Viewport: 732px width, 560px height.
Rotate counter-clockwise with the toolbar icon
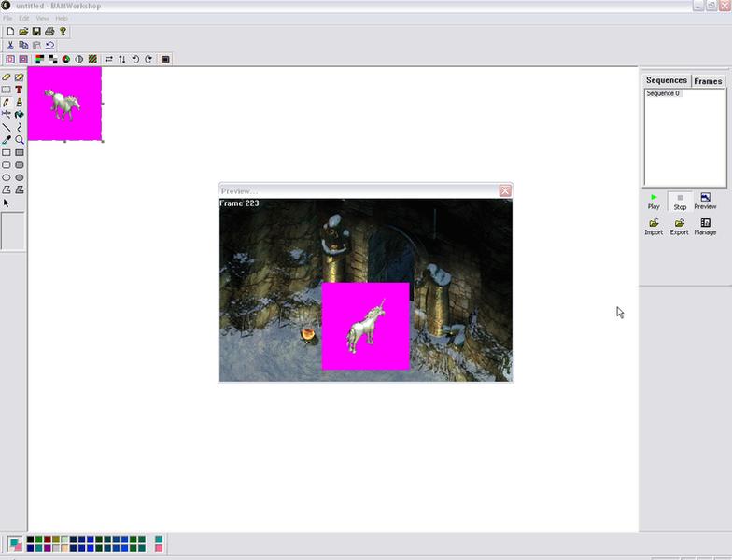[135, 60]
